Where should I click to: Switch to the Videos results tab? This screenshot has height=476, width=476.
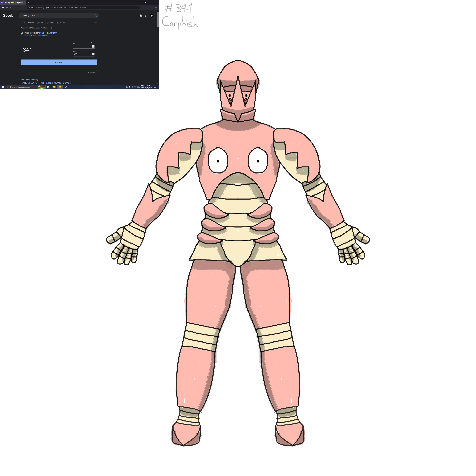tap(61, 23)
